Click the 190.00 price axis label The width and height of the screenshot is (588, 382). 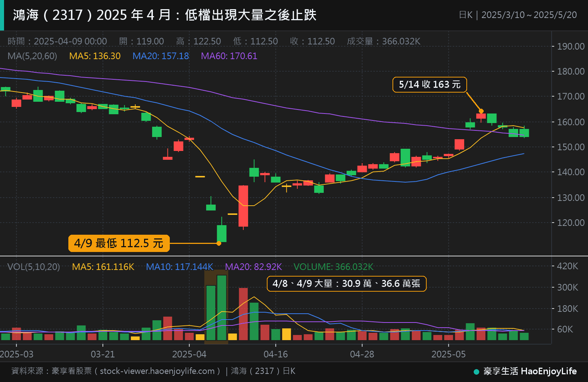pos(571,46)
